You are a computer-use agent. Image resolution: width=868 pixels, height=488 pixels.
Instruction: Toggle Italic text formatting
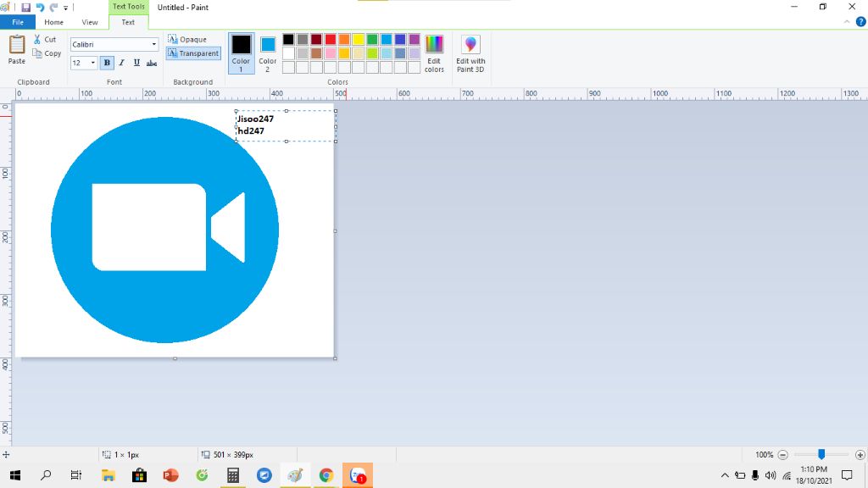[122, 63]
